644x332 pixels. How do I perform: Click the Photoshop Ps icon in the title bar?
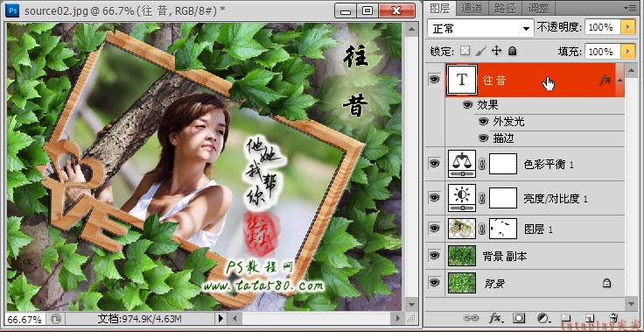pyautogui.click(x=12, y=10)
